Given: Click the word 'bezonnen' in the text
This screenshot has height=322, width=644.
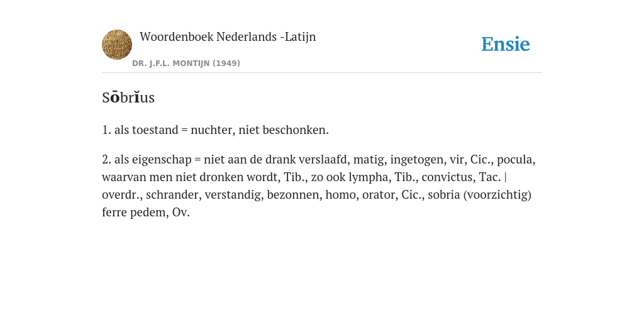Looking at the screenshot, I should pyautogui.click(x=294, y=195).
